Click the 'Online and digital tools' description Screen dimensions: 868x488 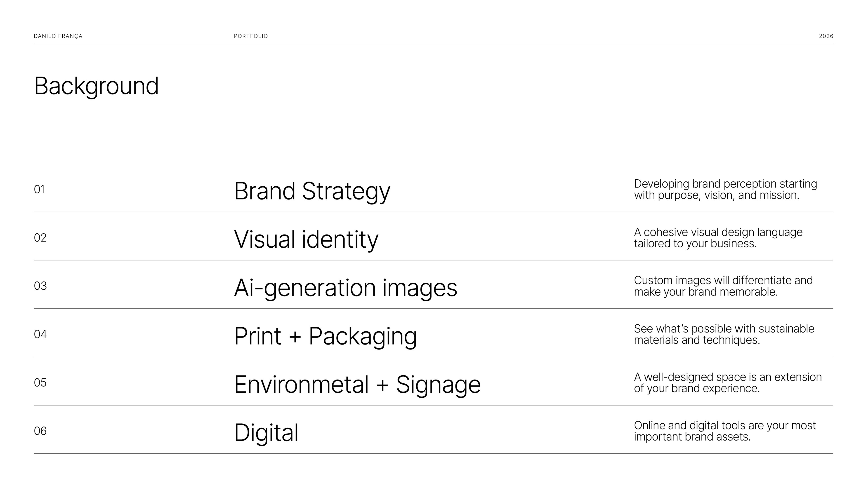[725, 431]
